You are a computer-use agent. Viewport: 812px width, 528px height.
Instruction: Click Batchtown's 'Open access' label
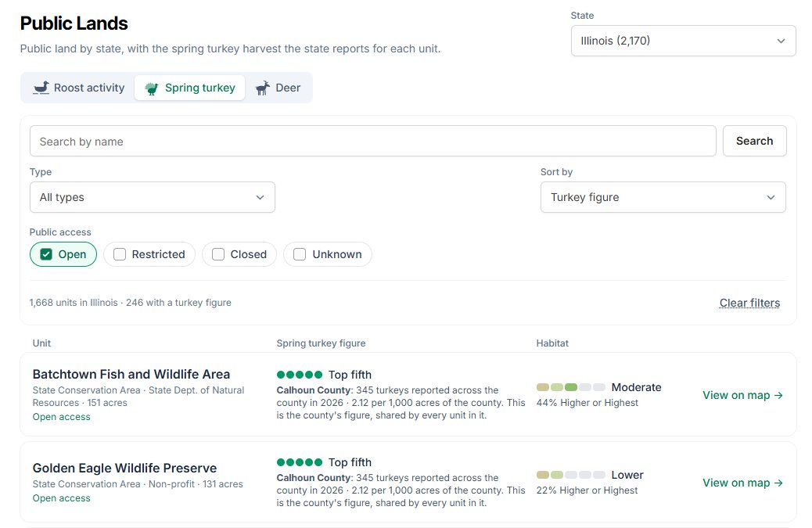(61, 417)
